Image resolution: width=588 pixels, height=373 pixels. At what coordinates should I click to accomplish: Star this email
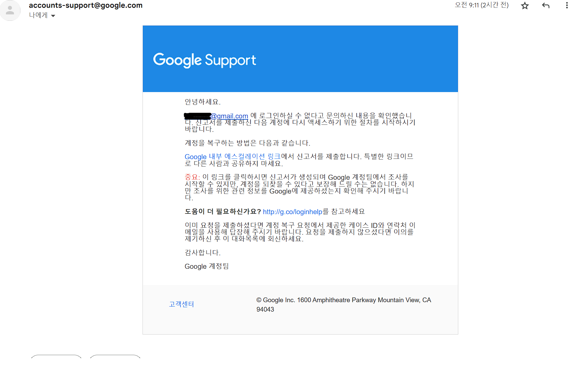tap(525, 6)
